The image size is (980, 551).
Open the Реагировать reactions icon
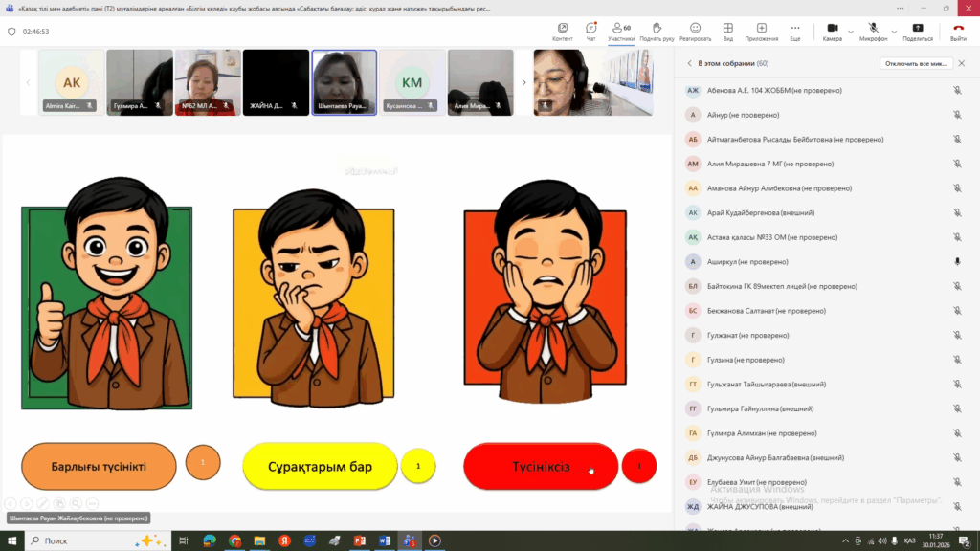click(x=695, y=31)
